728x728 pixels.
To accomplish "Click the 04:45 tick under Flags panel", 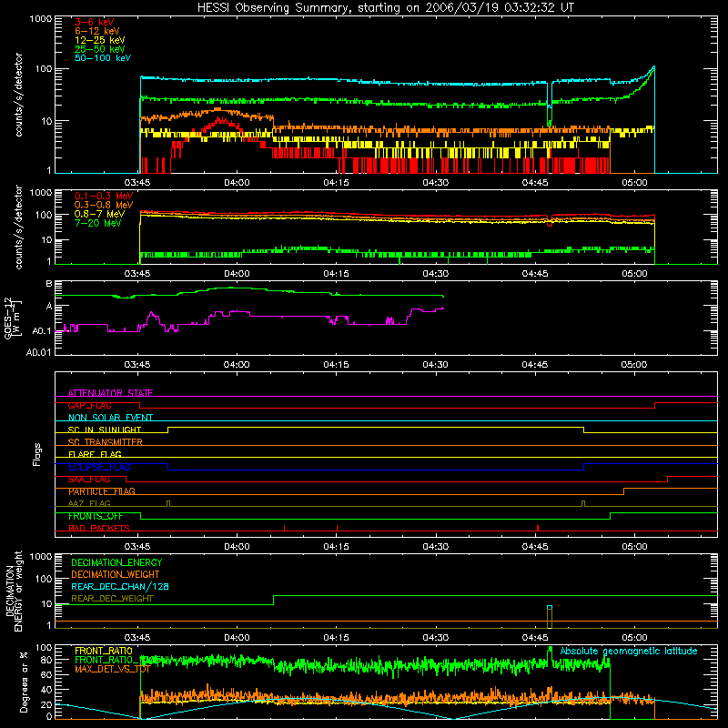I will tap(535, 547).
